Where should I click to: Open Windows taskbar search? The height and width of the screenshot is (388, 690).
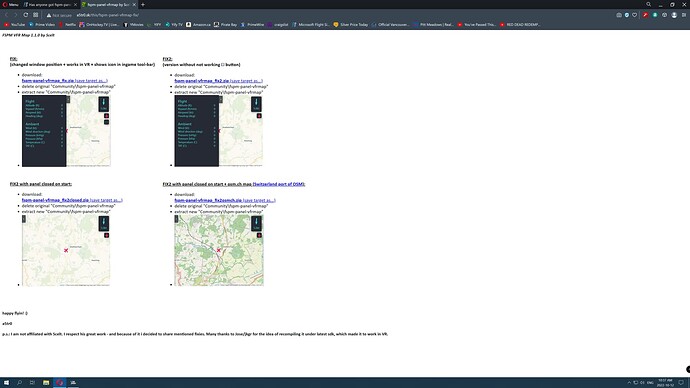point(19,383)
